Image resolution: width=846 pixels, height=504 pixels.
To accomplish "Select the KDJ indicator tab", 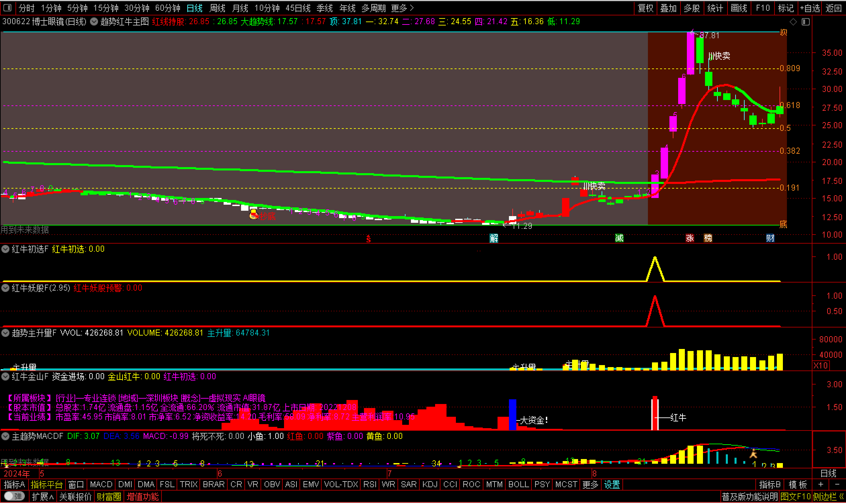I will pyautogui.click(x=430, y=485).
